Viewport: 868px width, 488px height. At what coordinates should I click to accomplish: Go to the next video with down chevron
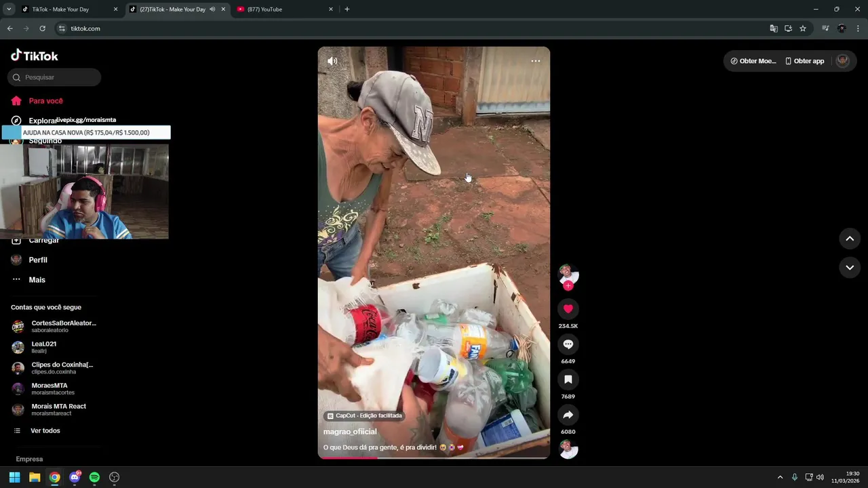point(850,268)
